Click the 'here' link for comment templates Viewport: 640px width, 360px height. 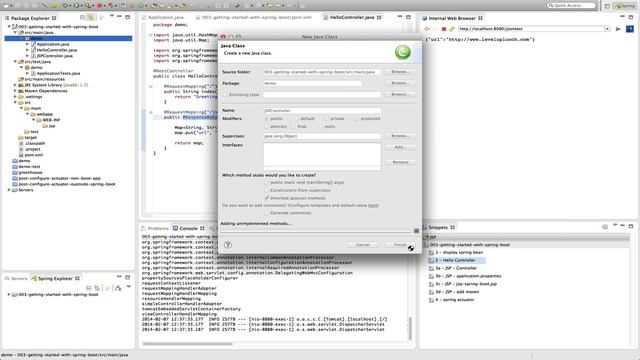pos(373,205)
